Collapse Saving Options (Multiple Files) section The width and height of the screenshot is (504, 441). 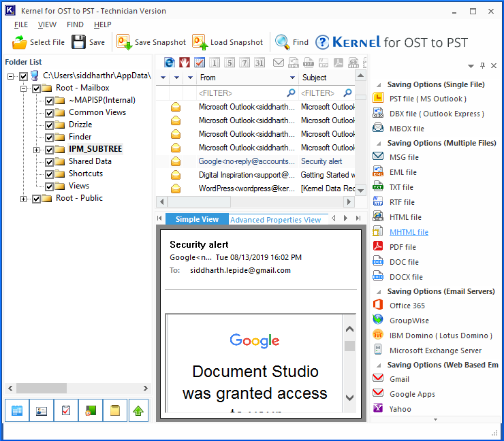(x=379, y=144)
